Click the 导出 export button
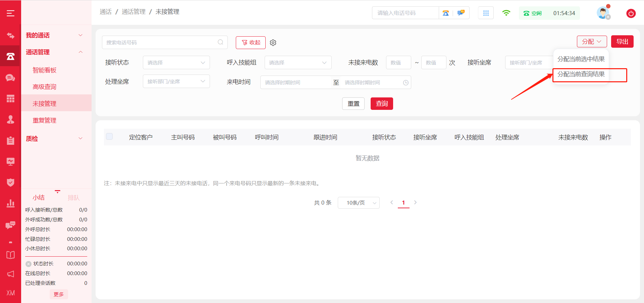644x303 pixels. click(622, 42)
